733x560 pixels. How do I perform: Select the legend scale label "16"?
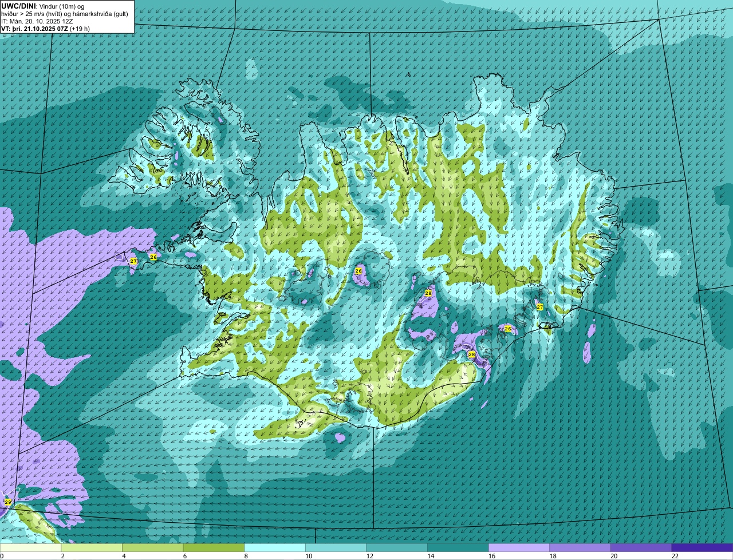pyautogui.click(x=492, y=556)
